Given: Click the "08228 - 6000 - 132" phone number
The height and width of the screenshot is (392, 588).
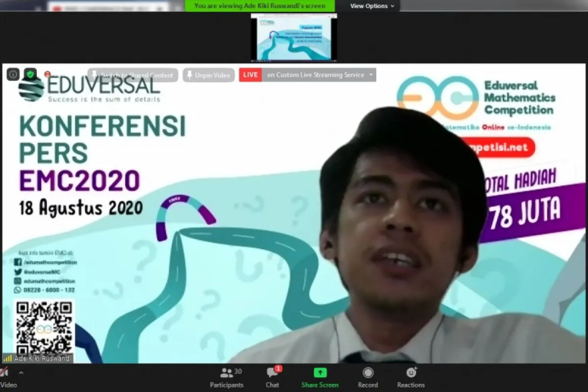Looking at the screenshot, I should tap(49, 290).
